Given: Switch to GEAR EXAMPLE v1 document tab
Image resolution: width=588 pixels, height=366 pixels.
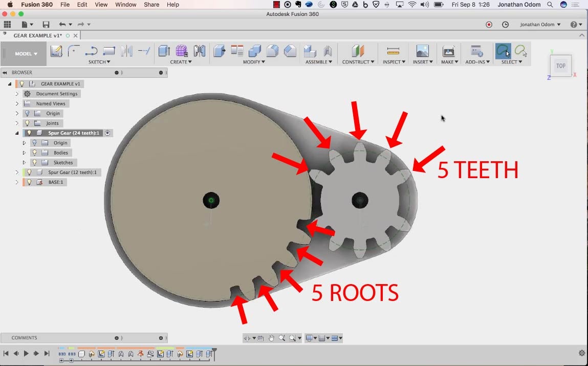Looking at the screenshot, I should (x=37, y=36).
